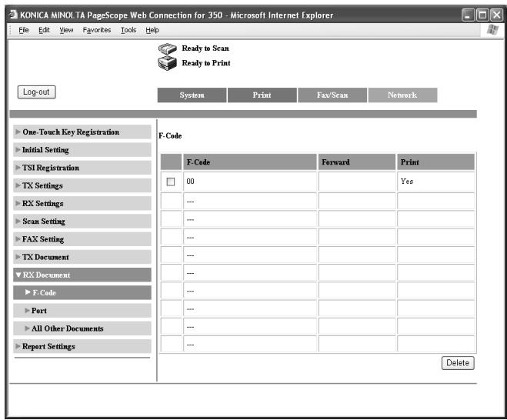
Task: Expand Scan Setting section
Action: [82, 222]
